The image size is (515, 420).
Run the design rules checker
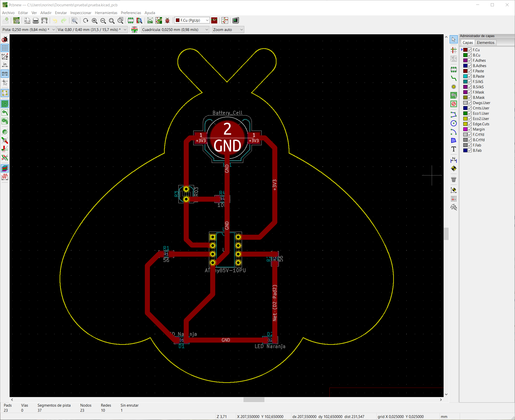(168, 21)
